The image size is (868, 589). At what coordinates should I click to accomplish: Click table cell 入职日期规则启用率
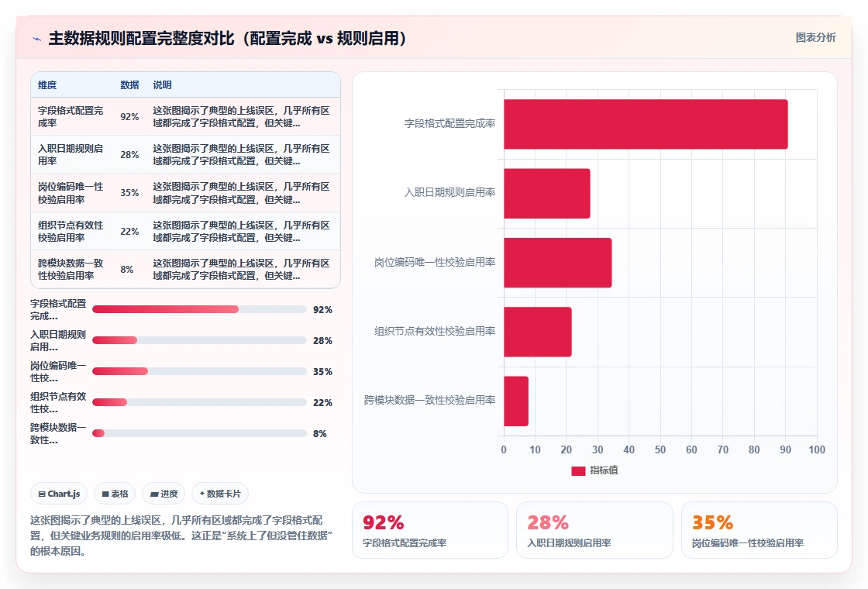pos(71,154)
